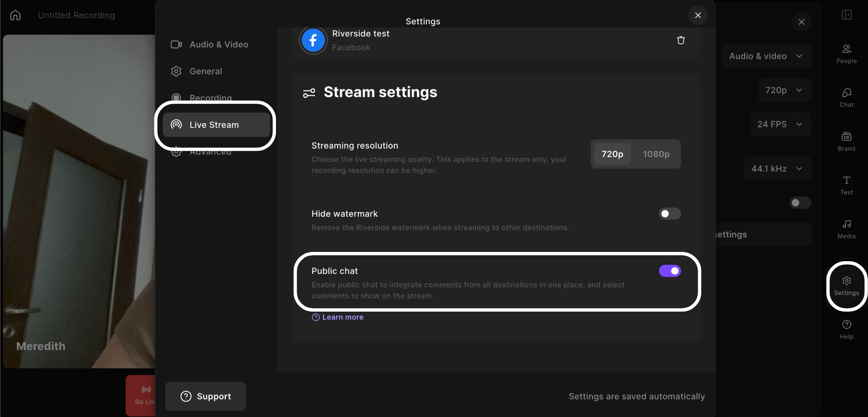Image resolution: width=868 pixels, height=417 pixels.
Task: Click the Support button
Action: [x=206, y=396]
